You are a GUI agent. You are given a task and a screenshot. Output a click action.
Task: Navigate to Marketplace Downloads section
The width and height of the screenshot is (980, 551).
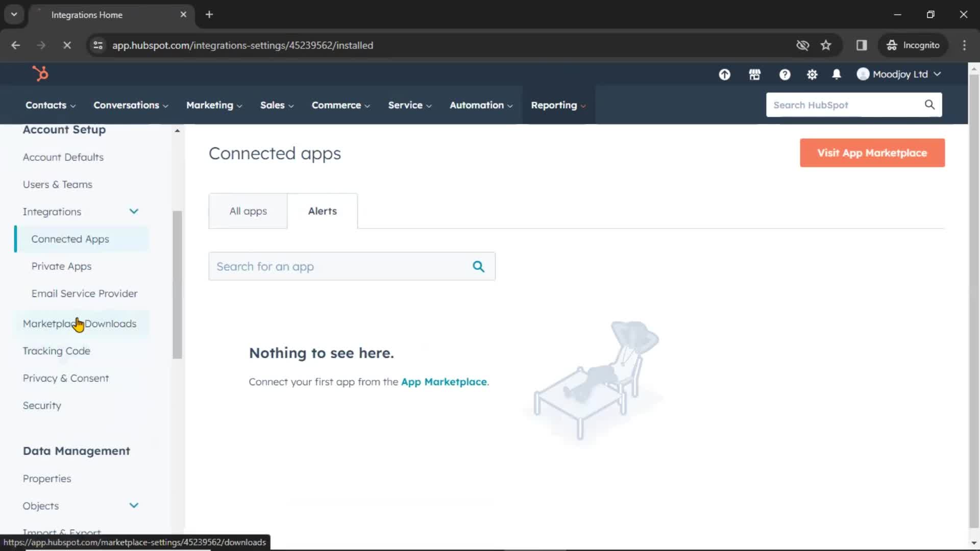pos(80,323)
